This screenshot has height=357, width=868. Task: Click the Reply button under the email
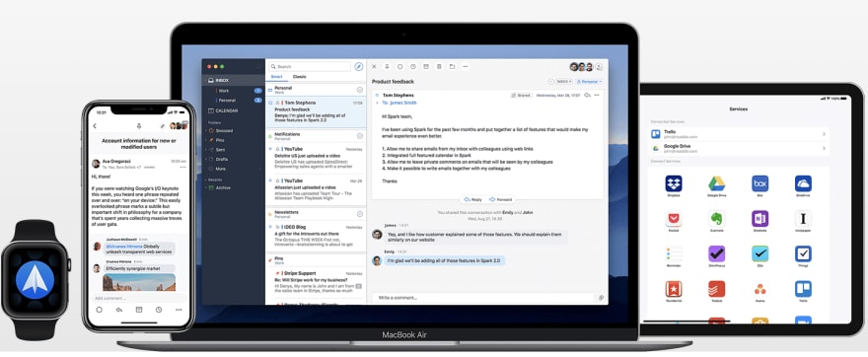pyautogui.click(x=472, y=199)
